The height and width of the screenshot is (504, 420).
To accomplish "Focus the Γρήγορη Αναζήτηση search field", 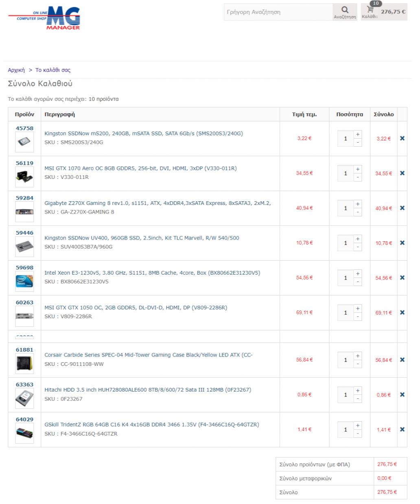I will [278, 12].
